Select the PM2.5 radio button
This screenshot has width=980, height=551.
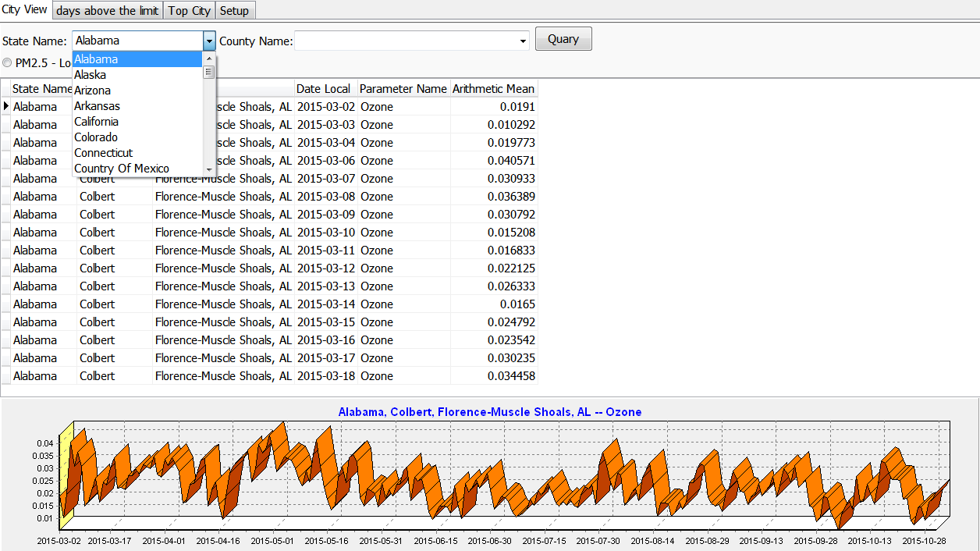pyautogui.click(x=7, y=62)
